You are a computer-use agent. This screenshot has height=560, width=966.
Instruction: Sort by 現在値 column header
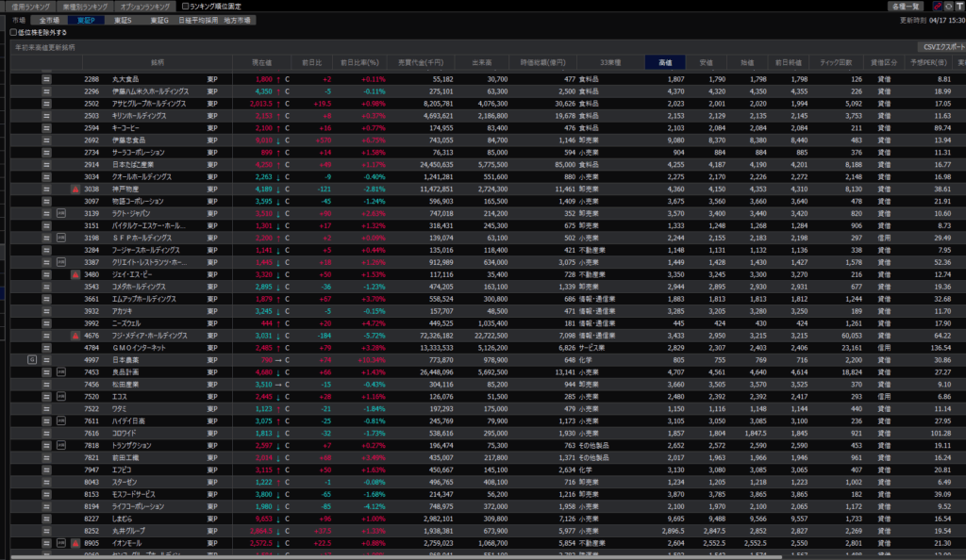coord(262,62)
